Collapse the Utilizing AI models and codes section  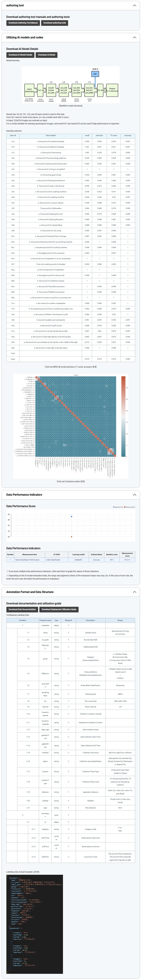134,38
